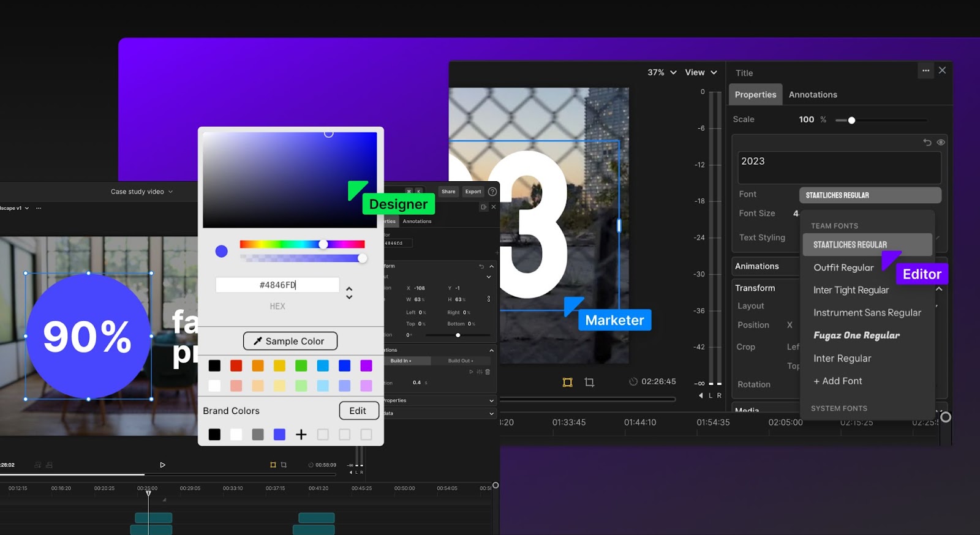Click the rotation slider handle in the left window's panel
This screenshot has width=980, height=535.
pyautogui.click(x=458, y=335)
